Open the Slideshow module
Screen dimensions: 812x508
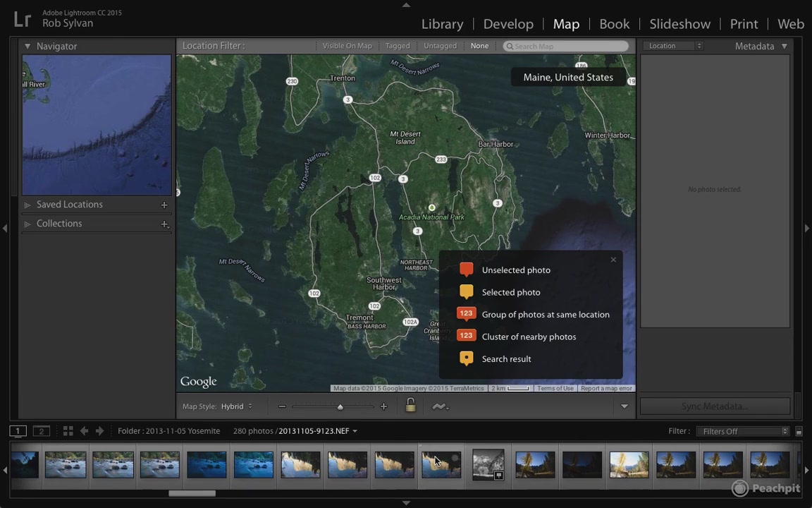click(679, 24)
